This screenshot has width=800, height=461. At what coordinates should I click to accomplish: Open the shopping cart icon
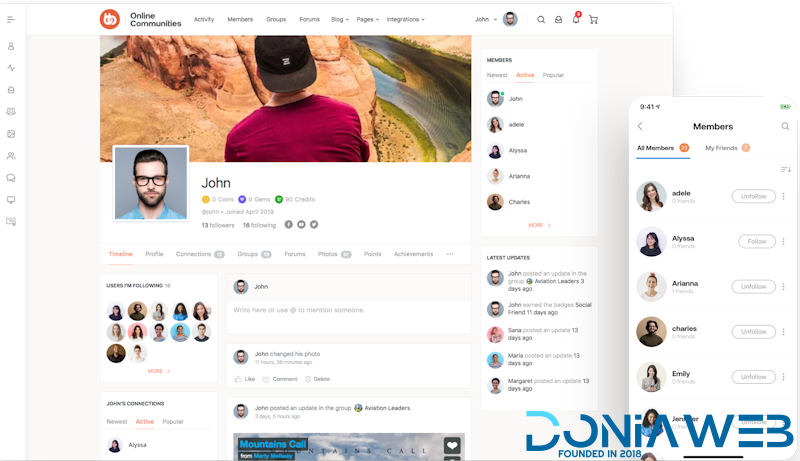pos(593,19)
